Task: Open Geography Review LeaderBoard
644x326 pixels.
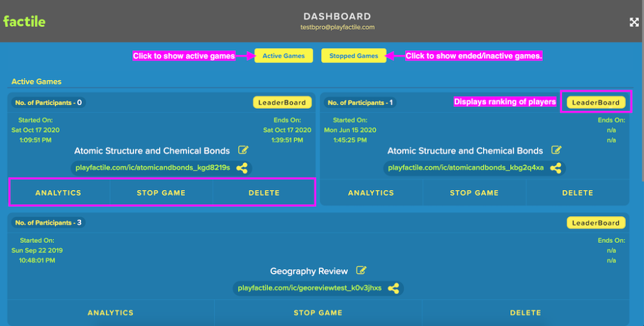Action: coord(596,223)
